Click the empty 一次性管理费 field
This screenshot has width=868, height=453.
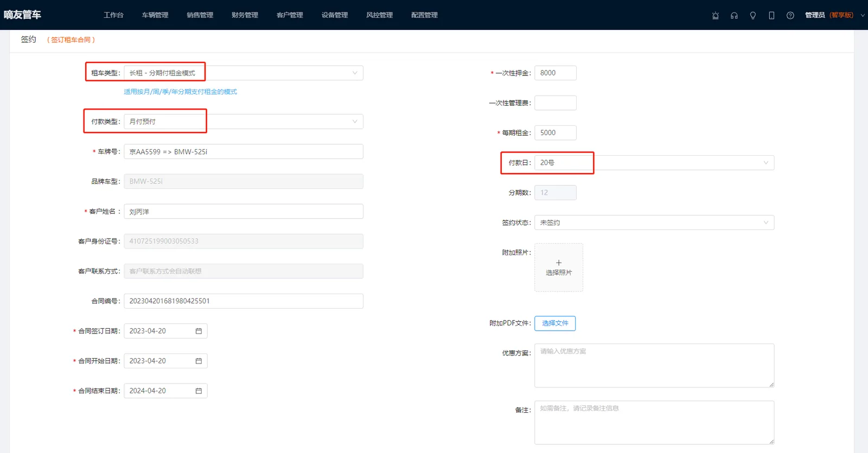point(556,103)
